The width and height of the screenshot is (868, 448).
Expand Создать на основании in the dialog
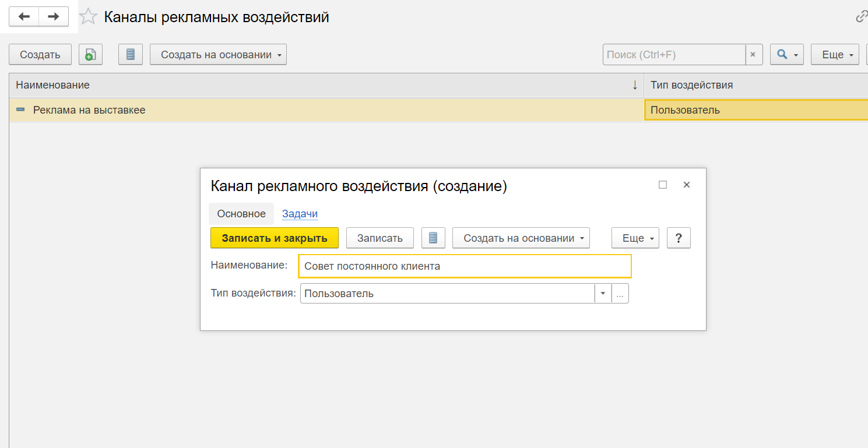point(521,238)
